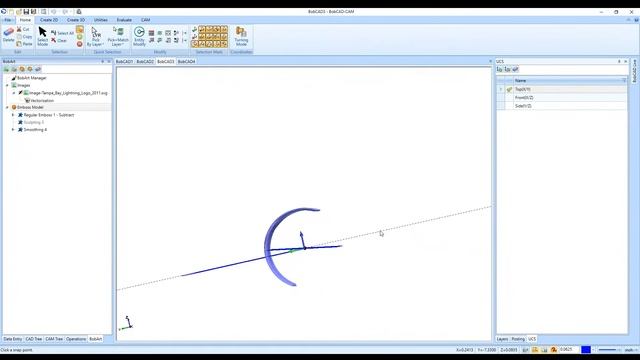Screen dimensions: 640x360
Task: Click fourth orange icon in BobArt toolbar
Action: click(30, 69)
